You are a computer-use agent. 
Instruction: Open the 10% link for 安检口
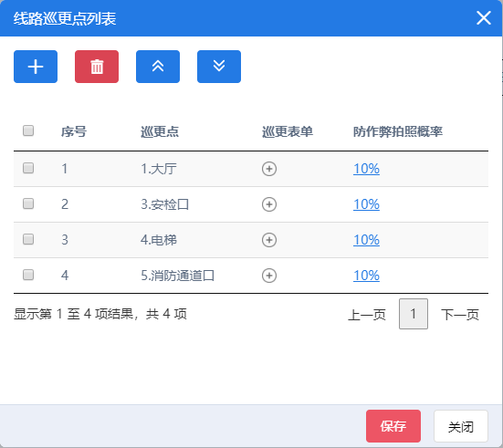click(x=366, y=204)
